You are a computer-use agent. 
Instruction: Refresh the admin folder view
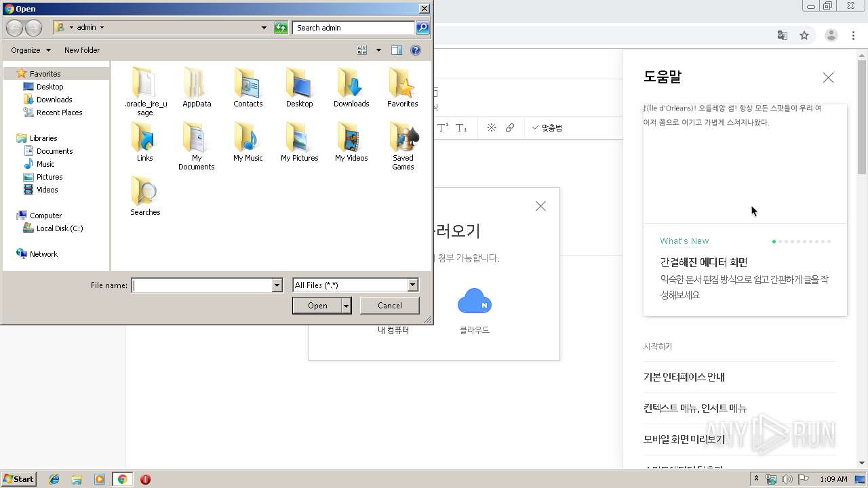(x=281, y=28)
